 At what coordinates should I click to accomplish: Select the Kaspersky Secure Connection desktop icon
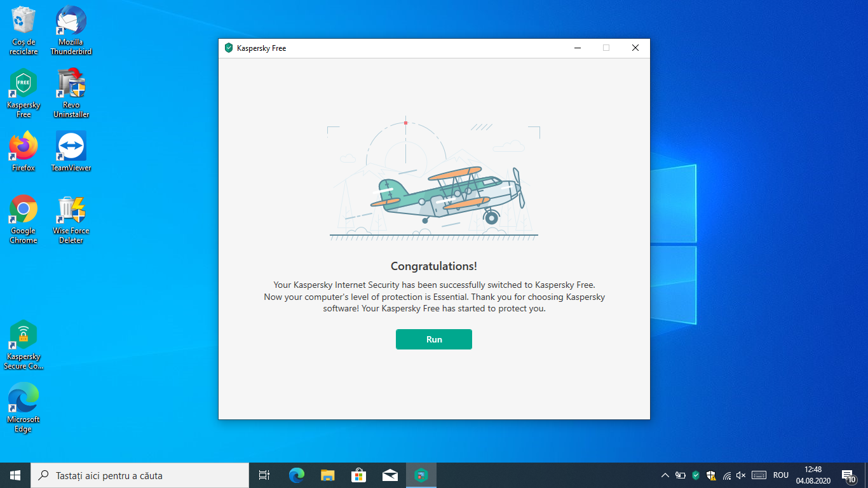click(x=24, y=345)
